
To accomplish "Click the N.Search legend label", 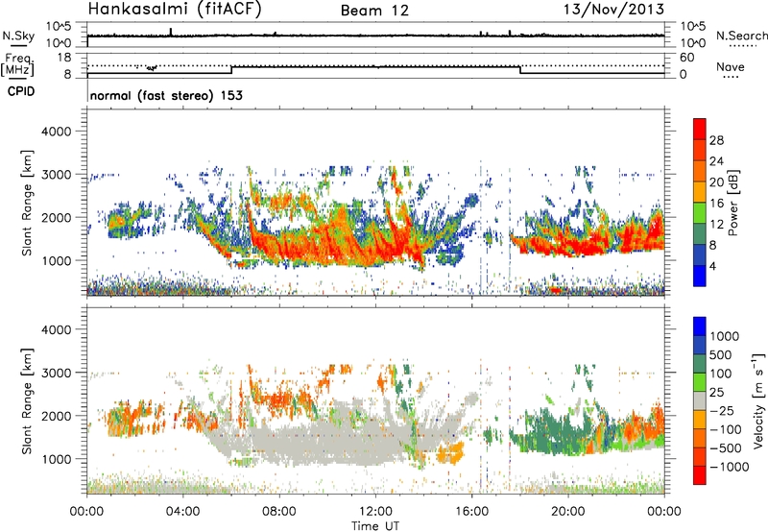I will [742, 36].
